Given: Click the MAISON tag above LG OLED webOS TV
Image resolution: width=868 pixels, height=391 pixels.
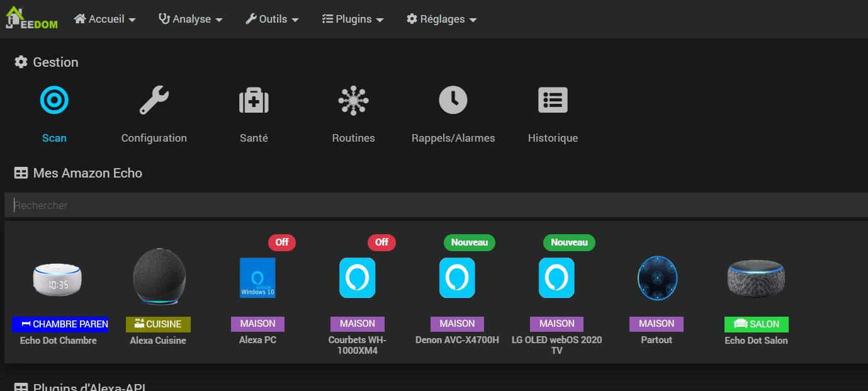Looking at the screenshot, I should point(556,324).
